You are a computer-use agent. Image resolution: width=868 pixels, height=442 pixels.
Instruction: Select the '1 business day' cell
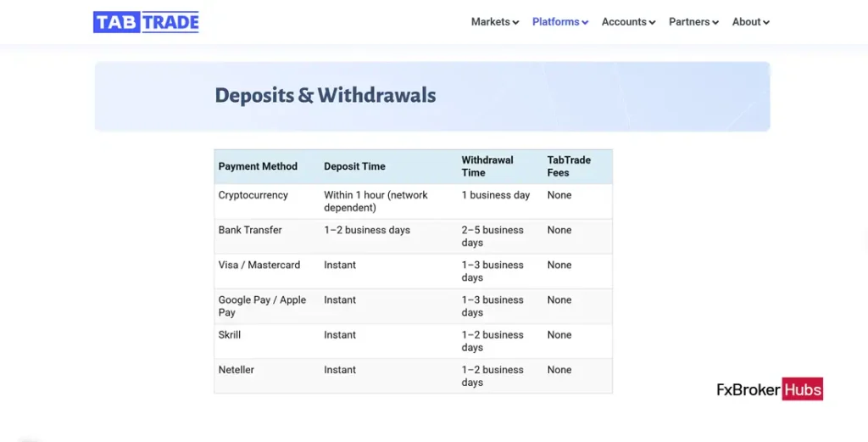click(x=495, y=195)
